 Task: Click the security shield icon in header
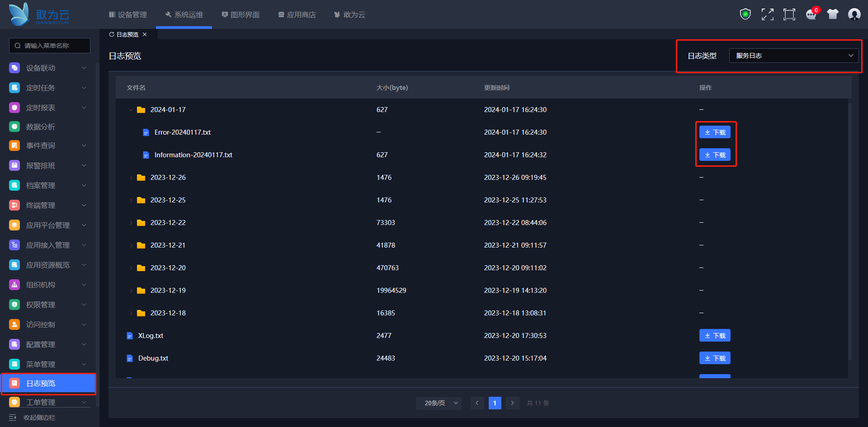pyautogui.click(x=745, y=14)
